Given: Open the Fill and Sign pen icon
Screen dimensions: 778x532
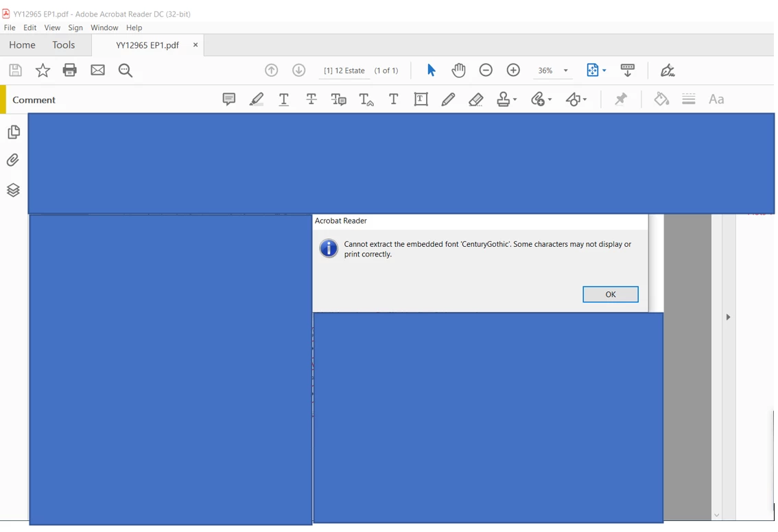Looking at the screenshot, I should 668,71.
